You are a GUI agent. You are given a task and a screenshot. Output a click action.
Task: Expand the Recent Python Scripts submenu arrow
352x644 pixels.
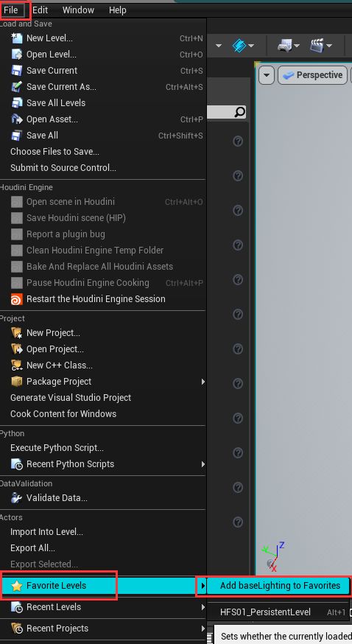tap(203, 464)
